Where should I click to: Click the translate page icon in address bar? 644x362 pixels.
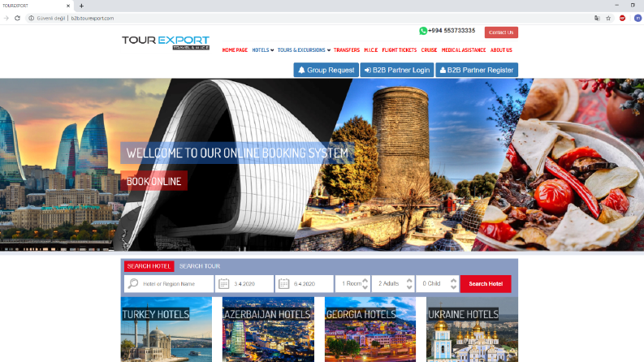pyautogui.click(x=597, y=18)
